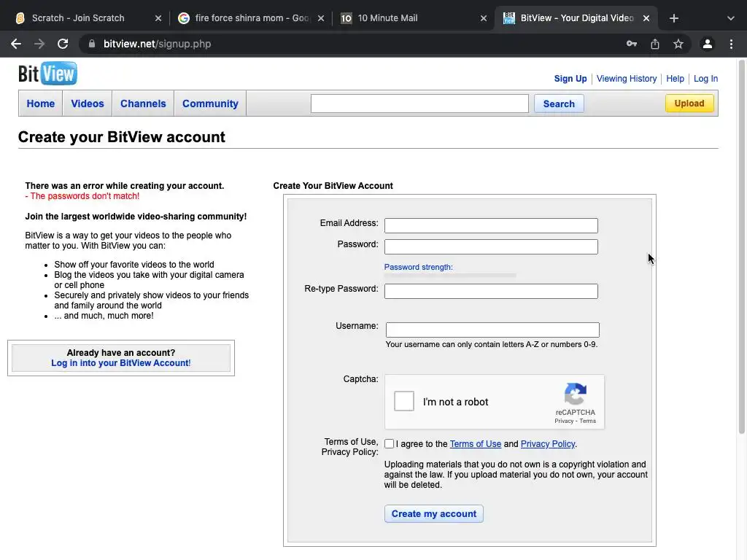Switch to the 10 Minute Mail tab
The image size is (747, 560).
click(x=411, y=18)
